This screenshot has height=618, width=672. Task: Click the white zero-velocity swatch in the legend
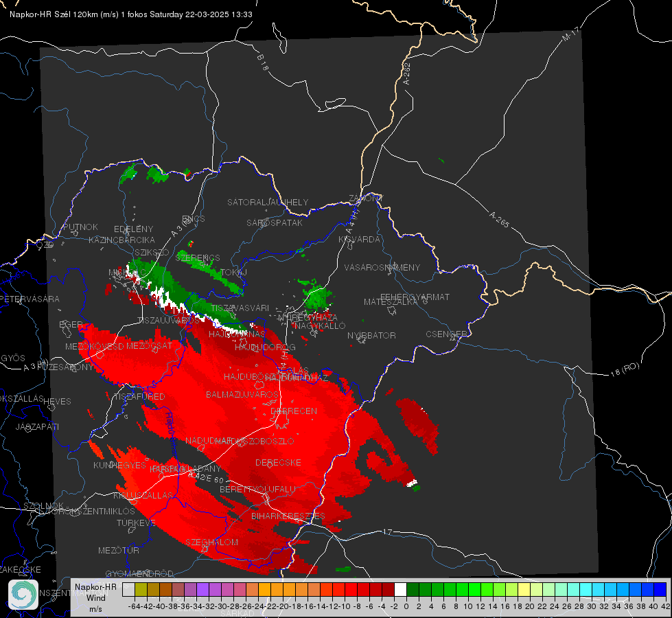pos(400,589)
